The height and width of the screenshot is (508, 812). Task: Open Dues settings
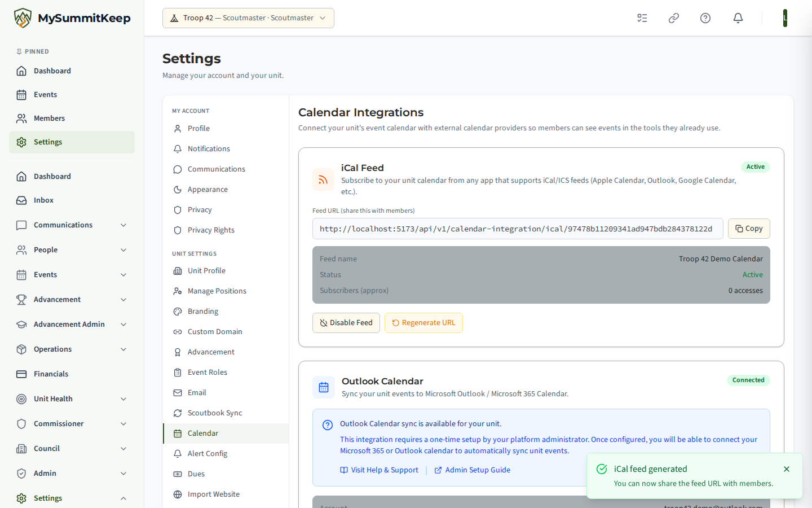[x=226, y=474]
